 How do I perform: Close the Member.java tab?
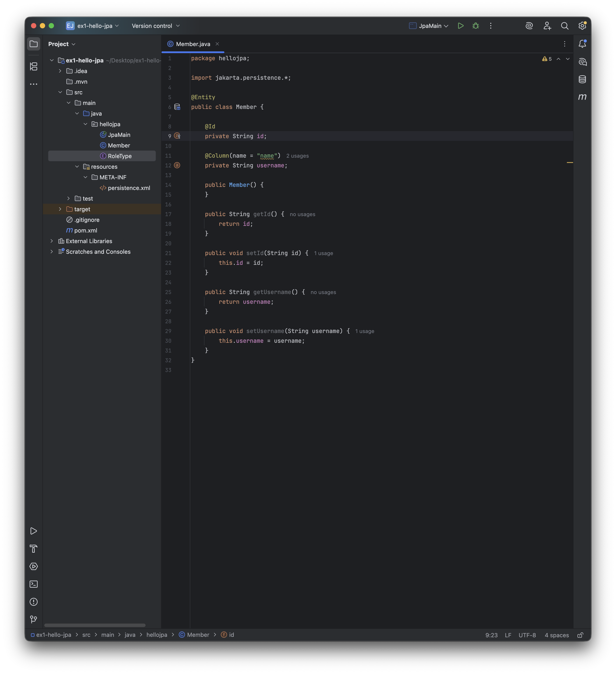(217, 44)
